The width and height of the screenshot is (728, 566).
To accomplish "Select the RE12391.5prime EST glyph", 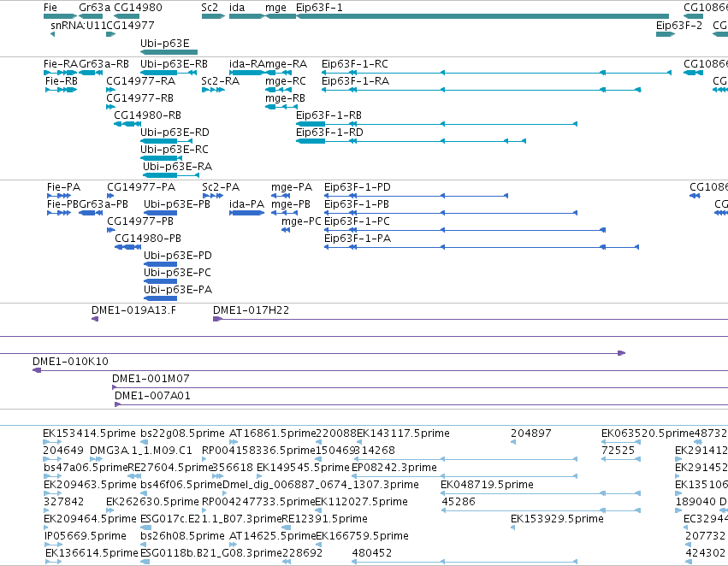I will (286, 528).
